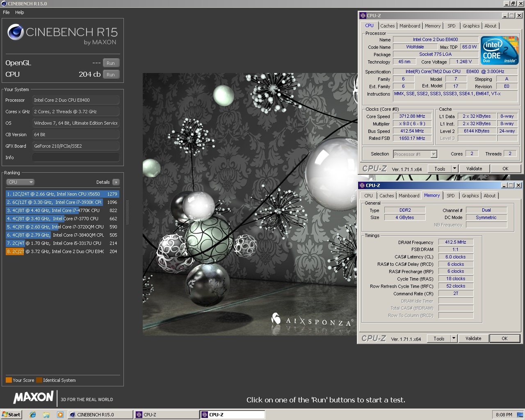Click Tools button in lower CPU-Z window
This screenshot has width=525, height=420.
(439, 338)
